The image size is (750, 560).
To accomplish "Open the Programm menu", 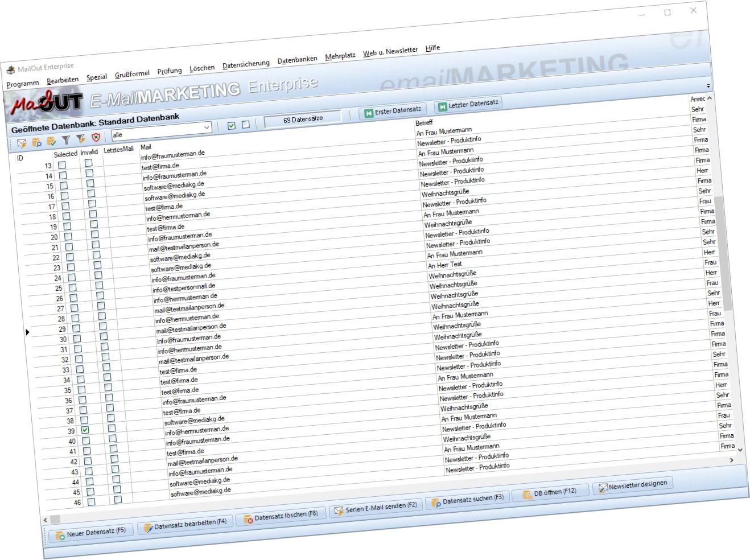I will point(23,84).
